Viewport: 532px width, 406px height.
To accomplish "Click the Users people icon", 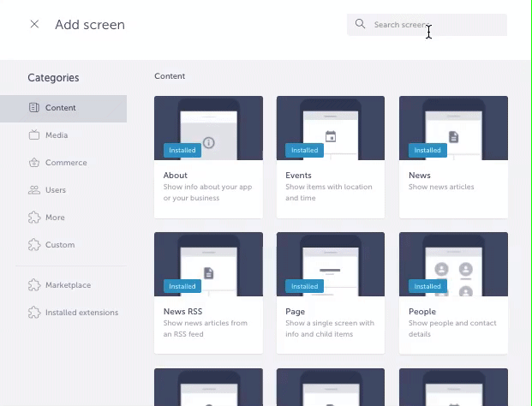I will pyautogui.click(x=34, y=190).
